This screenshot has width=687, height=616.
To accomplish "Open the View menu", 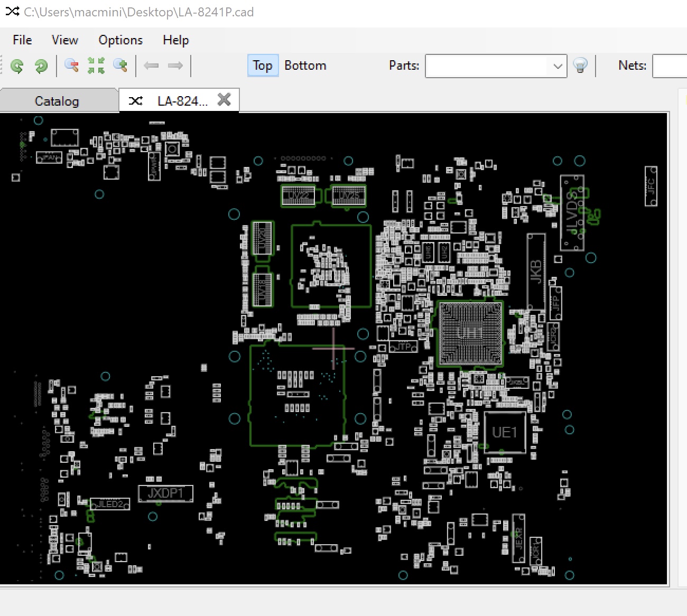I will click(x=65, y=40).
